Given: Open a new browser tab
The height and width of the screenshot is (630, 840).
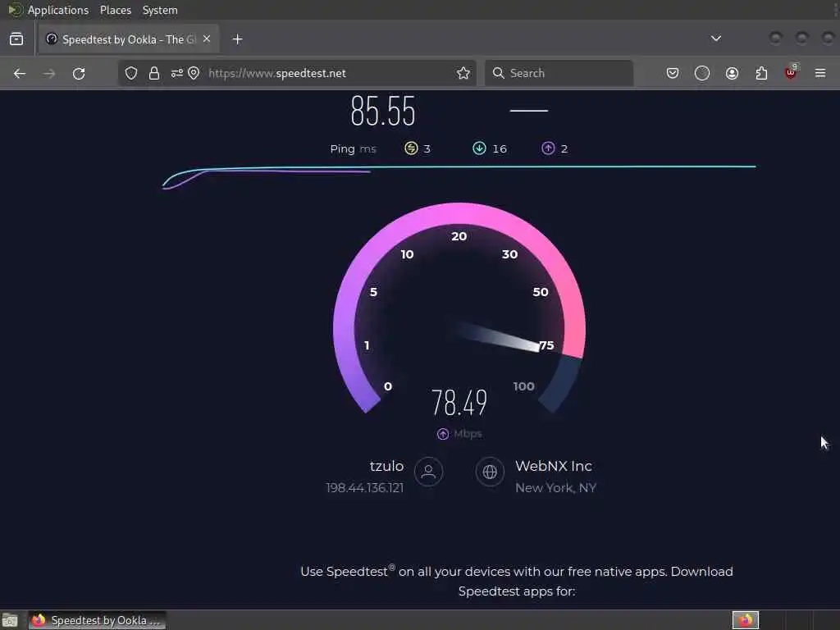Looking at the screenshot, I should (237, 39).
